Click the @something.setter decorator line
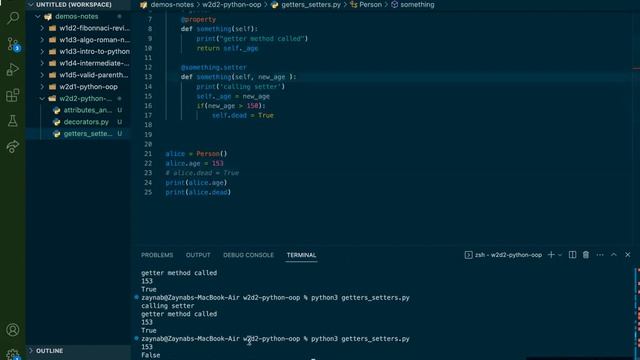Viewport: 640px width, 360px height. (213, 67)
